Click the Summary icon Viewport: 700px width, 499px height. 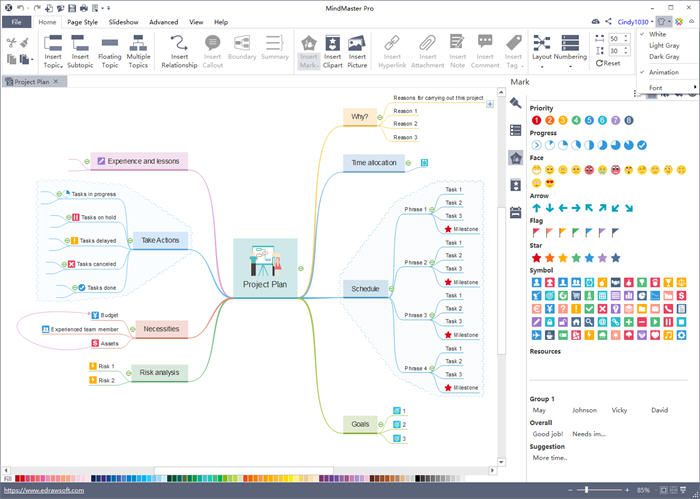(274, 43)
